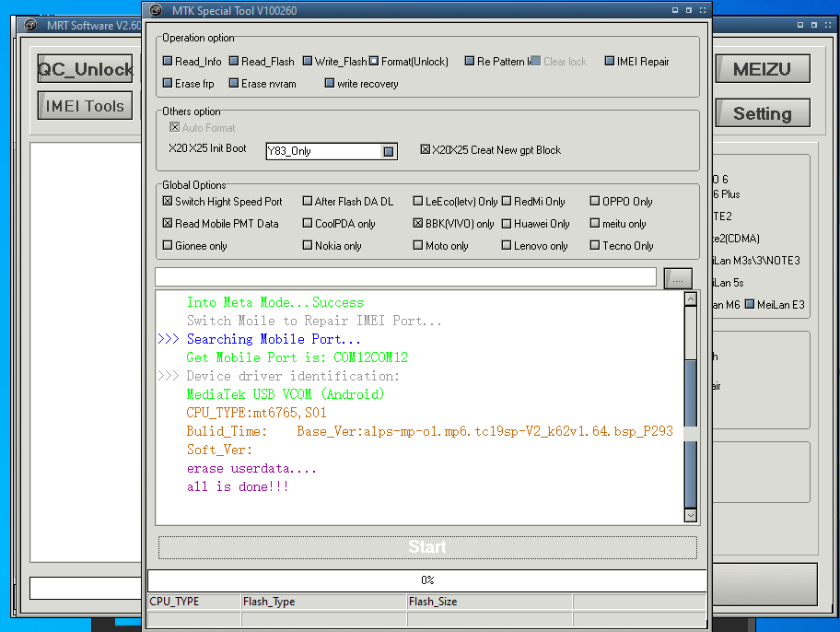Tick the MeiLan E3 checkbox
840x632 pixels.
point(750,304)
